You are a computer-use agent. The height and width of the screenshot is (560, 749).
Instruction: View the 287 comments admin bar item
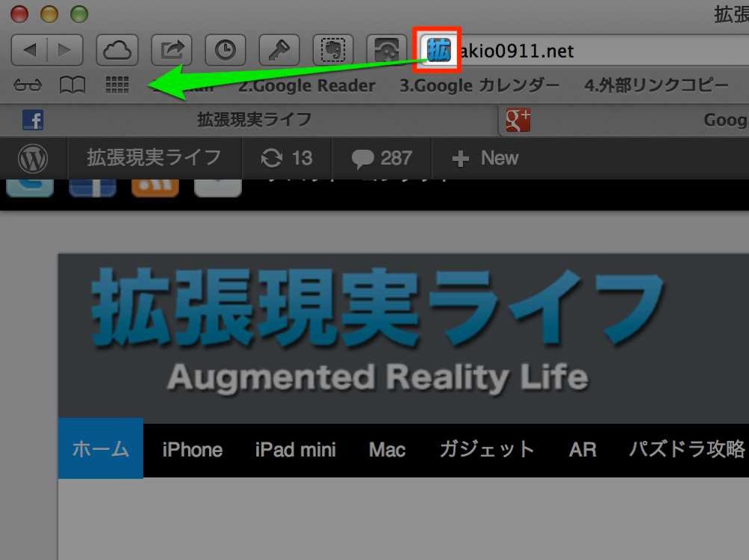[x=382, y=158]
